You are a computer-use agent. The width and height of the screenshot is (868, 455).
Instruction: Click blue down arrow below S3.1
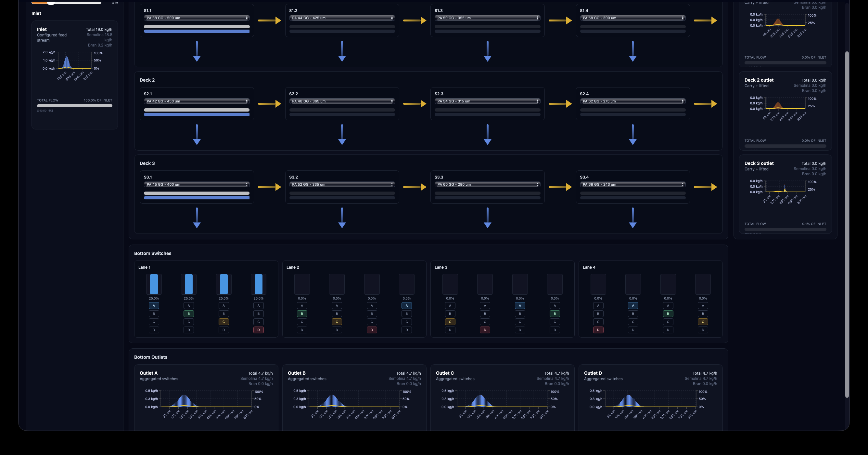click(197, 218)
